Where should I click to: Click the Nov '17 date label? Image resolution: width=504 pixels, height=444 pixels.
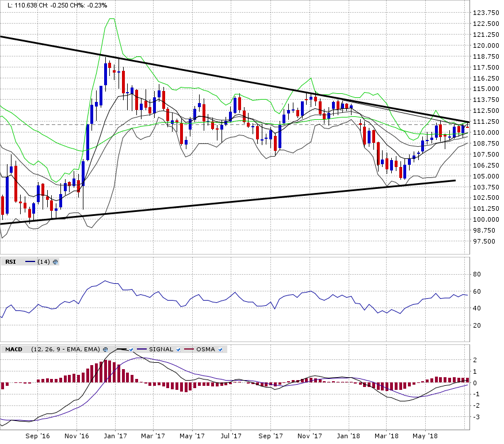(310, 436)
